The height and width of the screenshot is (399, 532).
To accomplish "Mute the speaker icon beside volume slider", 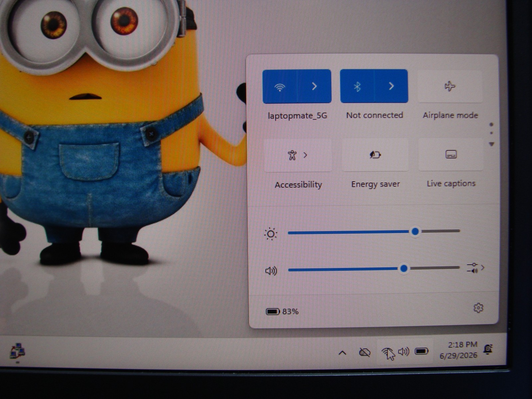I will (271, 271).
